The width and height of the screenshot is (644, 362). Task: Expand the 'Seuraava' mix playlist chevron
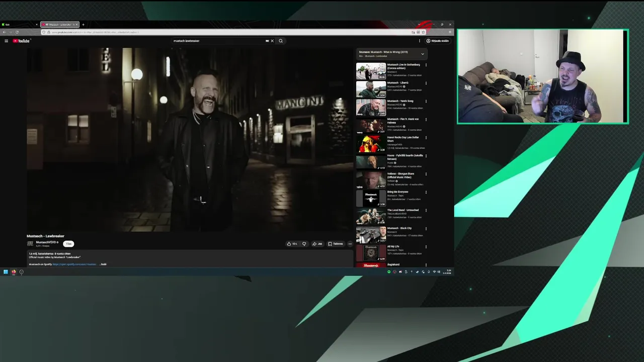(x=423, y=54)
